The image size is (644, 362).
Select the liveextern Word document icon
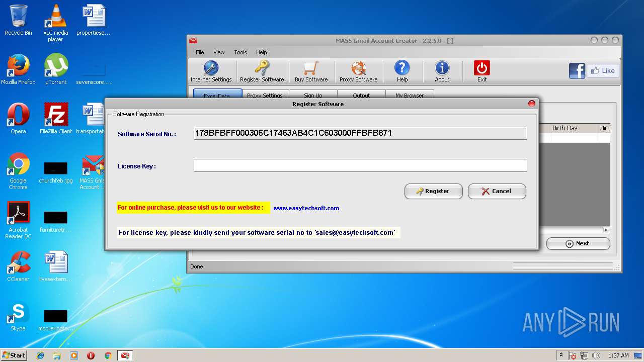pos(55,266)
